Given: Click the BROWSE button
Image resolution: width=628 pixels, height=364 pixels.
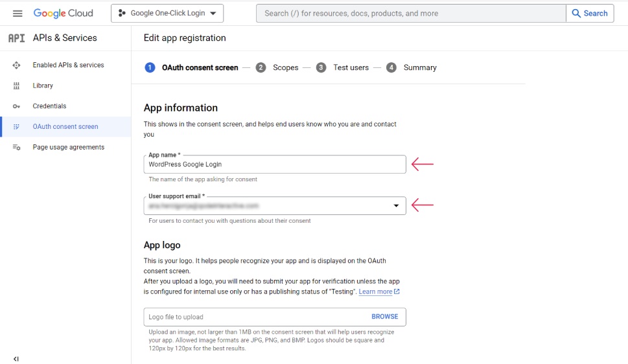Looking at the screenshot, I should click(x=385, y=316).
